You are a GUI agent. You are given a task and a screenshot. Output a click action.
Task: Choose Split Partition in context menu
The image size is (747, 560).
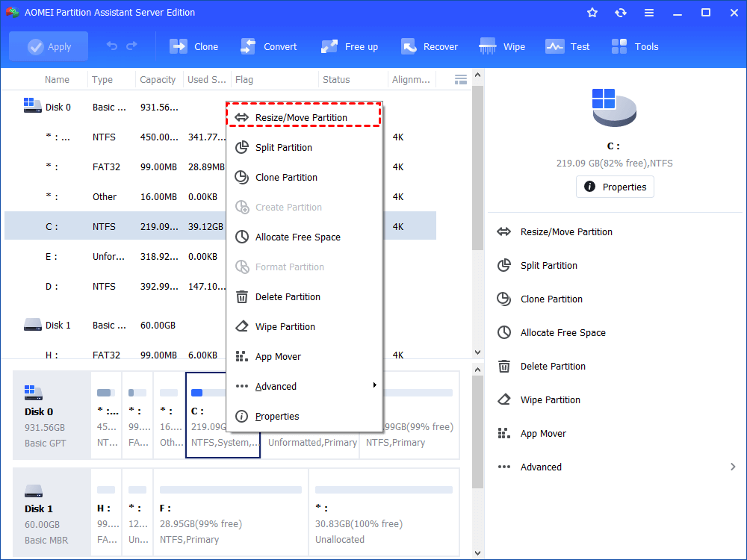tap(303, 147)
